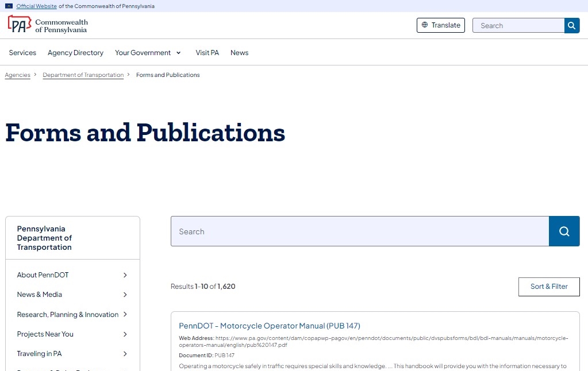
Task: Open the Translate button
Action: (441, 25)
